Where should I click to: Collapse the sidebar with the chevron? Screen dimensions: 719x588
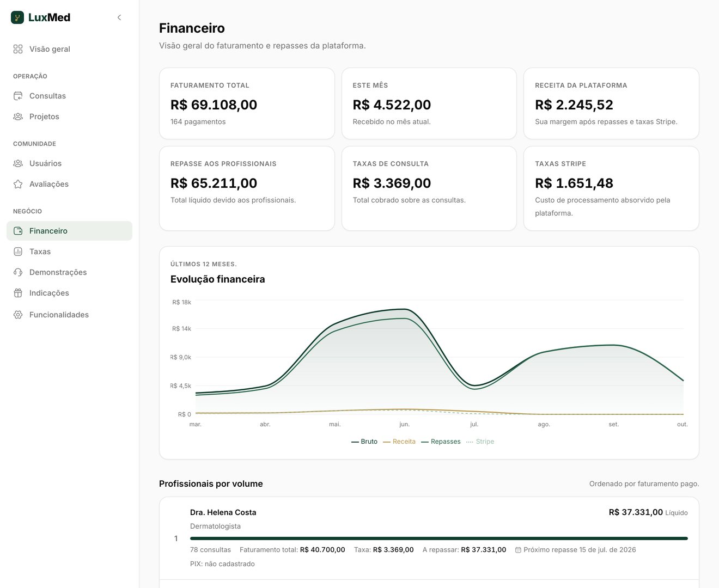pos(119,17)
